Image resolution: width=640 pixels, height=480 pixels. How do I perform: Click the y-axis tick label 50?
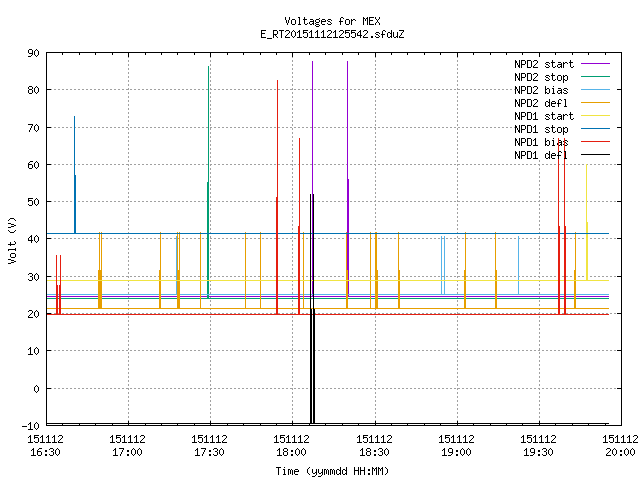tap(33, 202)
